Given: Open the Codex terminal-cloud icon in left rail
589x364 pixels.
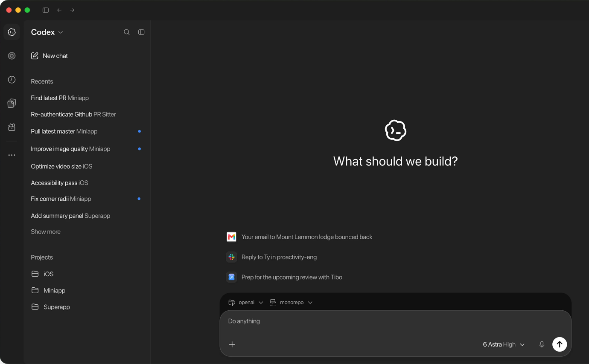Looking at the screenshot, I should (x=12, y=32).
